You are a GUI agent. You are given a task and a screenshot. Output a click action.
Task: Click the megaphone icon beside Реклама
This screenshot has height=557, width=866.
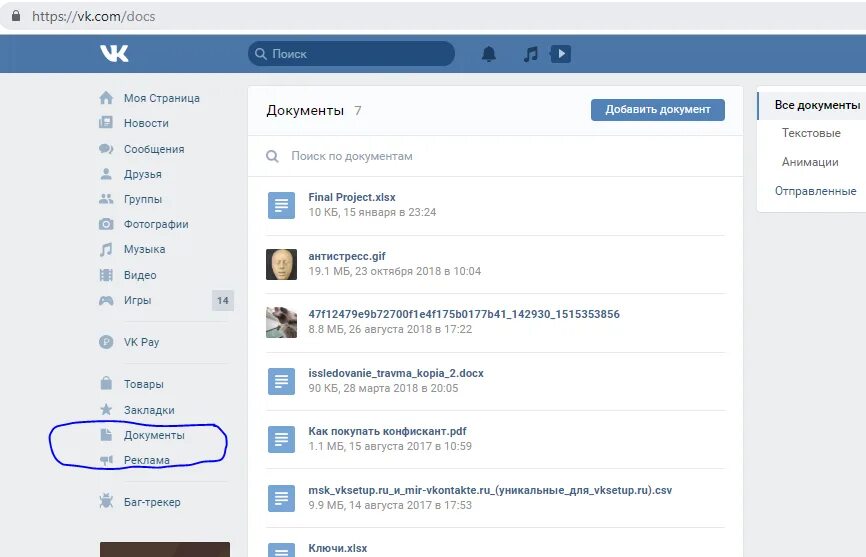106,460
